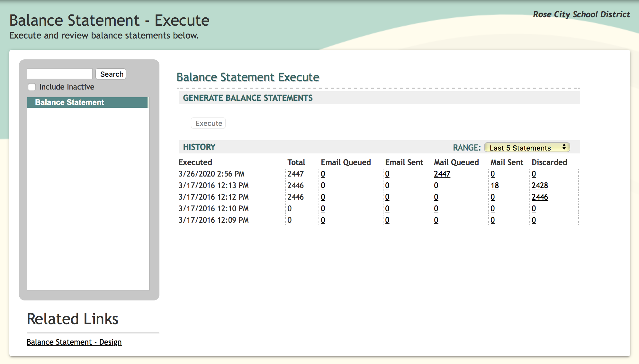
Task: Click the Execute button
Action: (209, 123)
